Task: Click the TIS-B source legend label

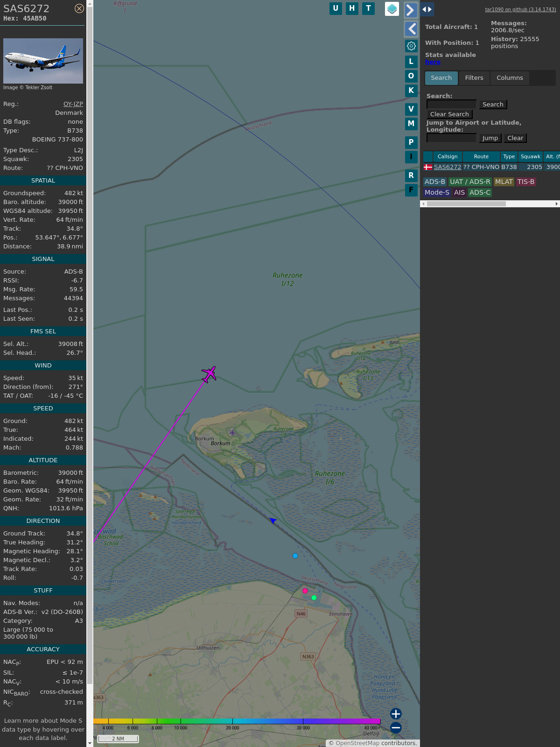Action: [x=526, y=182]
